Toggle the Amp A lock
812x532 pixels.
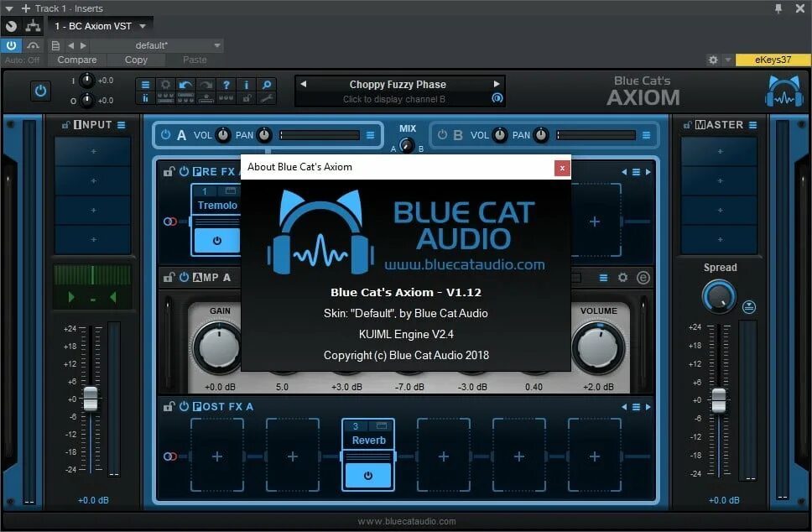(169, 277)
